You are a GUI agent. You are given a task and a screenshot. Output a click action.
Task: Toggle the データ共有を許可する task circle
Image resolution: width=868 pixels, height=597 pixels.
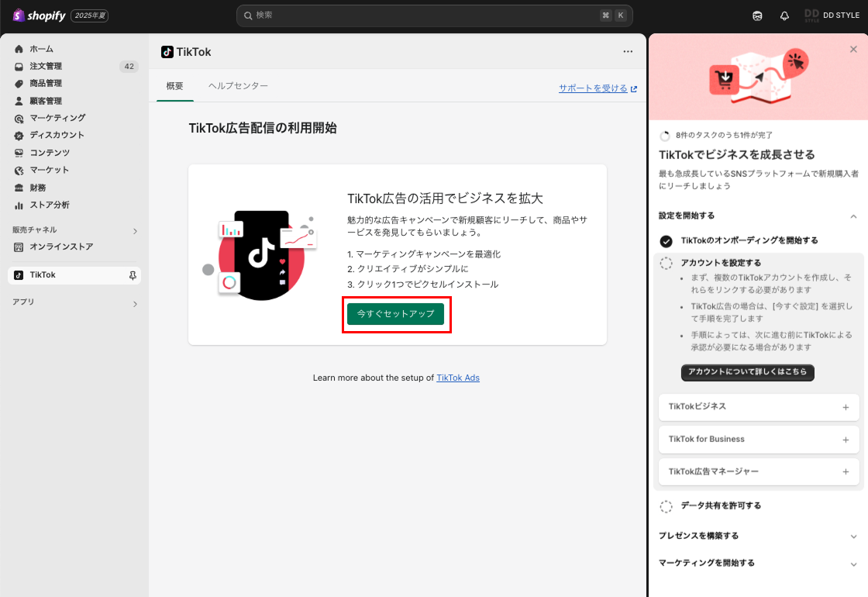pyautogui.click(x=666, y=506)
